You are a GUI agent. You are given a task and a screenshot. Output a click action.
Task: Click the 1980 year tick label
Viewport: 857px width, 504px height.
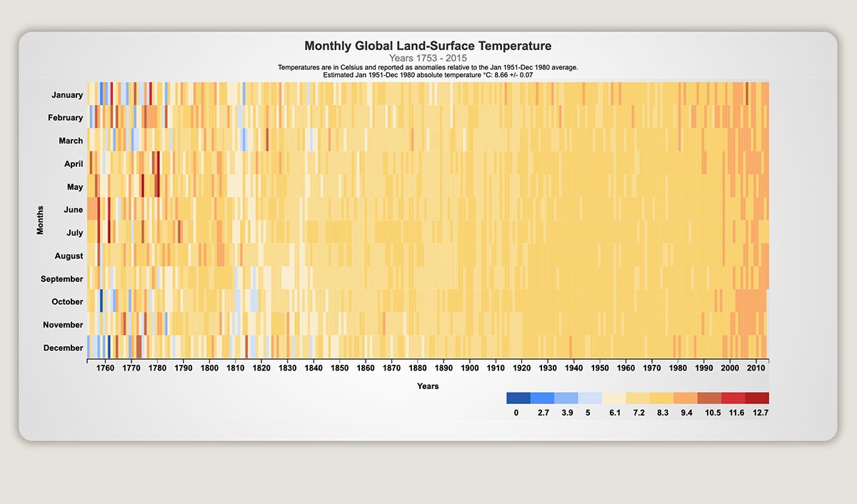[x=678, y=368]
